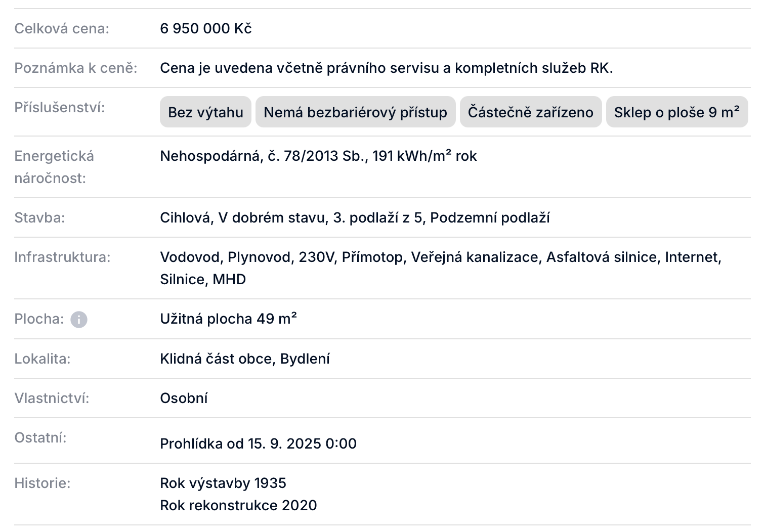
Task: Click the 'Nemá bezbariérový přístup' chip
Action: click(355, 112)
